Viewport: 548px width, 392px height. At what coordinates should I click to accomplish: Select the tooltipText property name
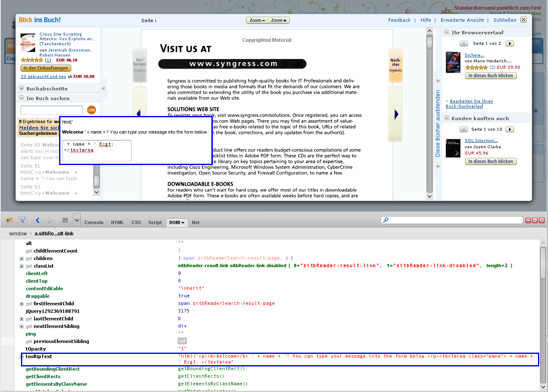(x=39, y=356)
